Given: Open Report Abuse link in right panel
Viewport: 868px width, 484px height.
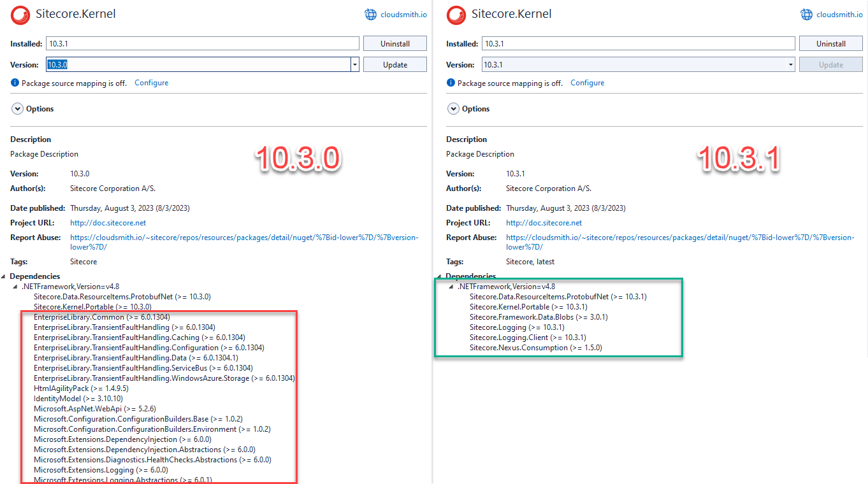Looking at the screenshot, I should (x=680, y=242).
